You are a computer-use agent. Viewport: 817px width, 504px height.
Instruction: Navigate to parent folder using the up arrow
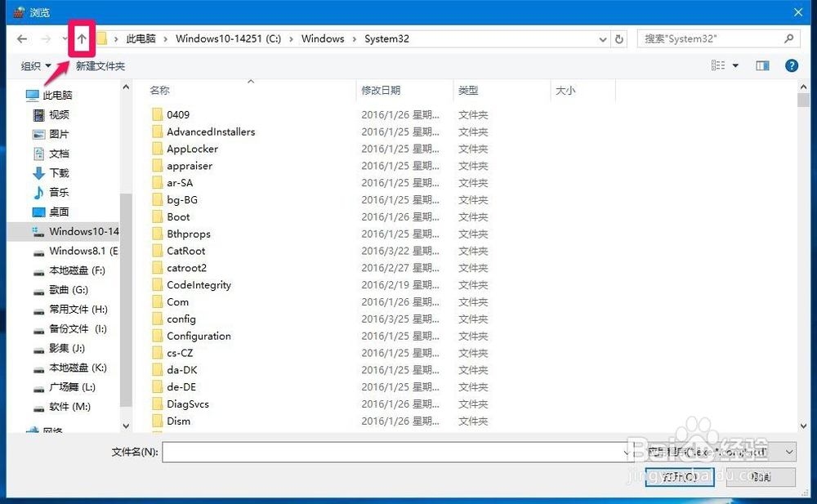pyautogui.click(x=81, y=38)
